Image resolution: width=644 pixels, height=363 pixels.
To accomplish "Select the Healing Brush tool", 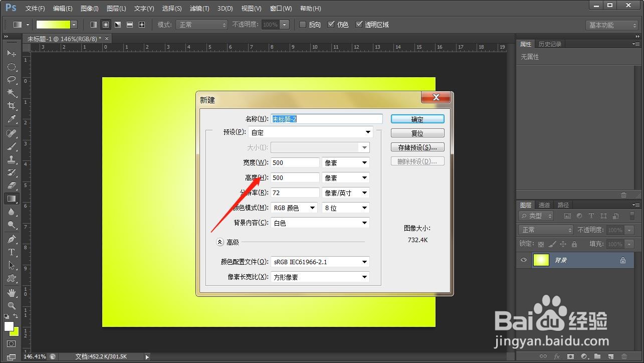I will (x=11, y=133).
